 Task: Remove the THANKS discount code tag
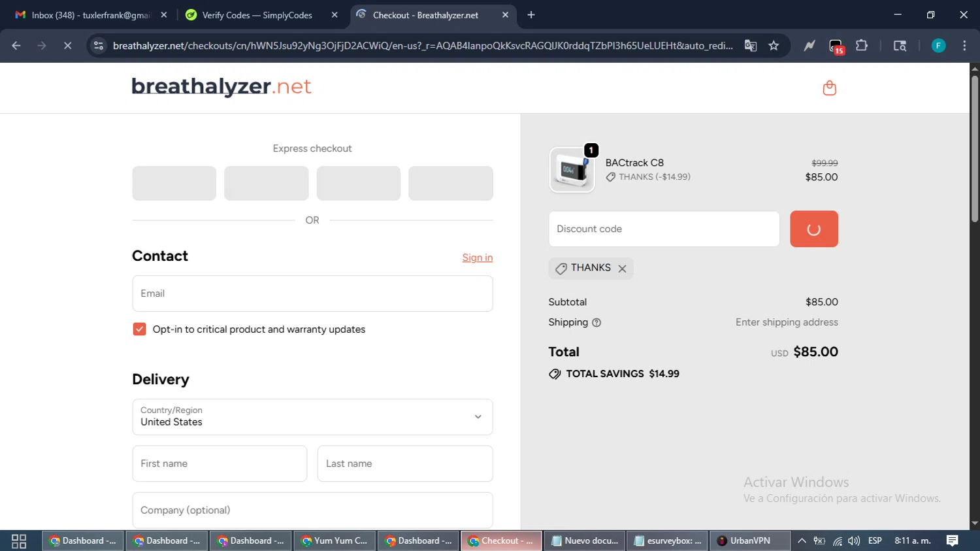[622, 269]
